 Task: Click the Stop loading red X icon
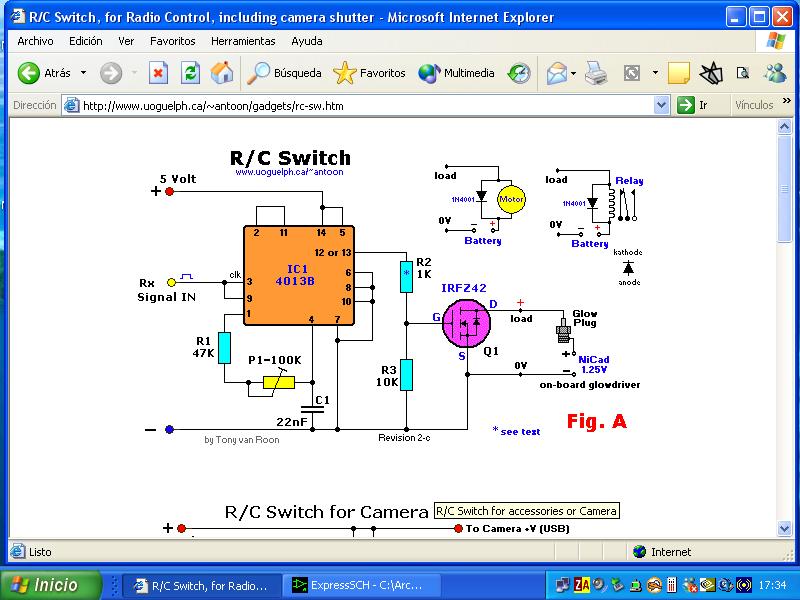pyautogui.click(x=158, y=73)
